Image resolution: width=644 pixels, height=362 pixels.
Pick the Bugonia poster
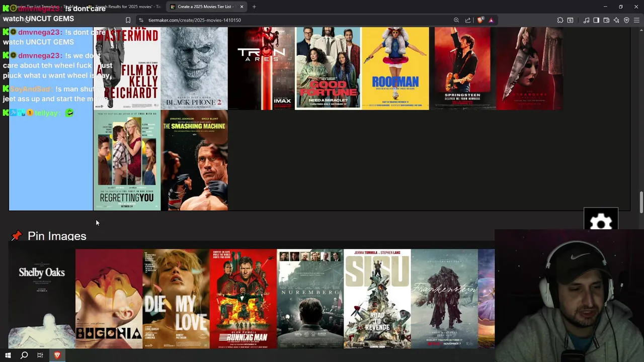(x=109, y=299)
